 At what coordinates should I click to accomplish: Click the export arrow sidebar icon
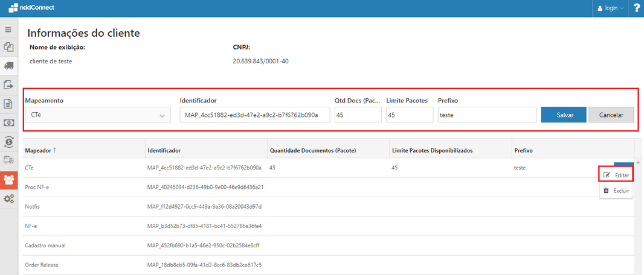tap(8, 84)
